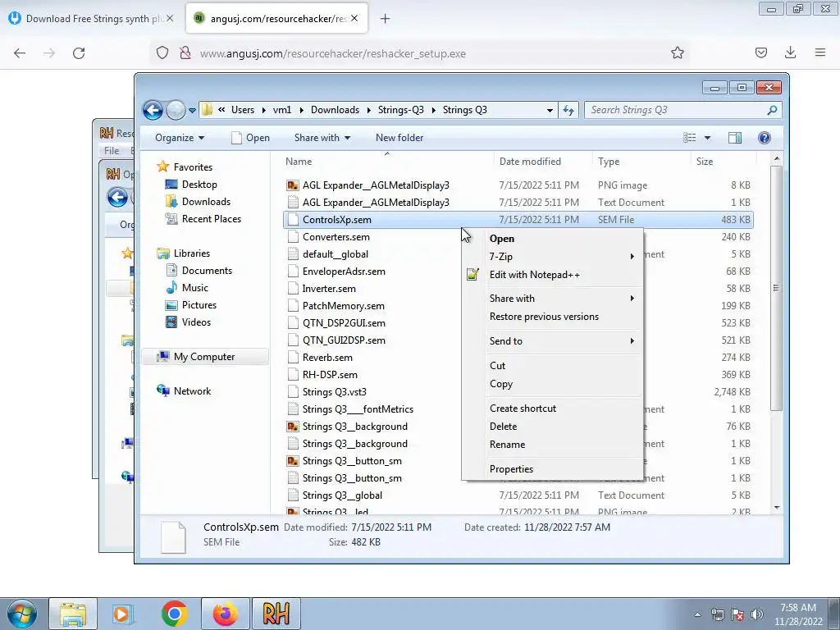Sort by Type column header
This screenshot has height=630, width=840.
(609, 162)
